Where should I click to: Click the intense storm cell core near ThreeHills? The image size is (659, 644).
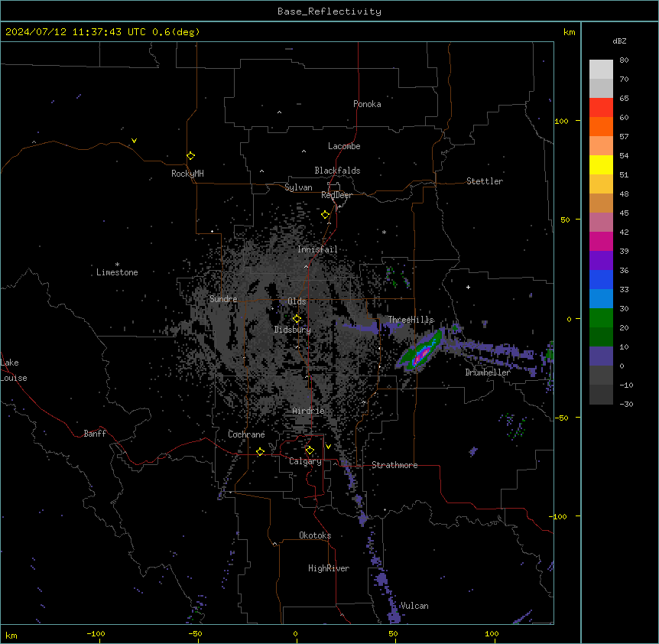[421, 354]
